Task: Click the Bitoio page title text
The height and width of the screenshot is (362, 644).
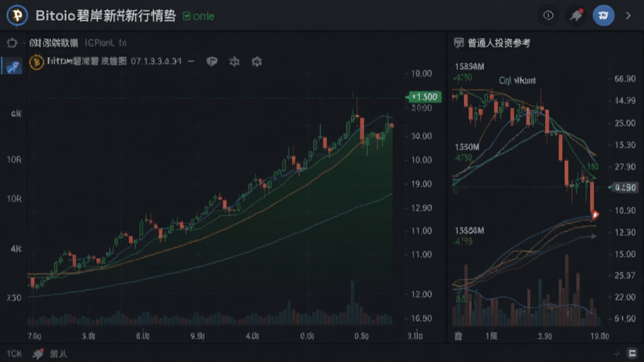Action: pyautogui.click(x=106, y=16)
